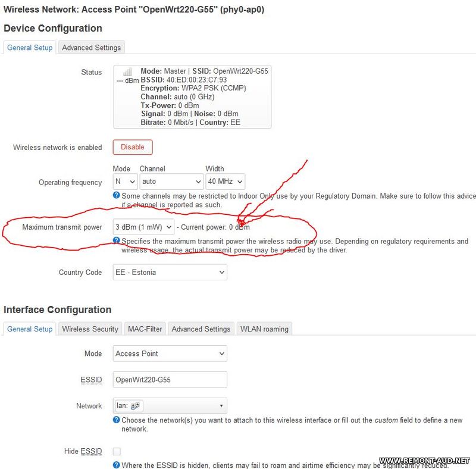Enable the Hide ESSID checkbox
The width and height of the screenshot is (476, 469).
[117, 451]
